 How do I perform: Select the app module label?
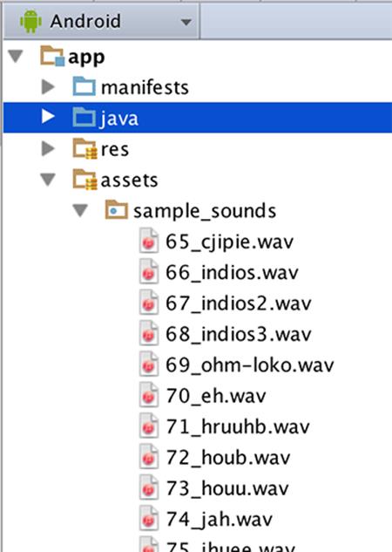[x=86, y=58]
